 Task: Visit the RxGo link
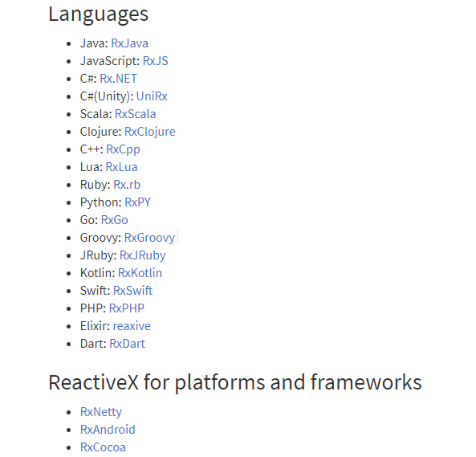(115, 220)
